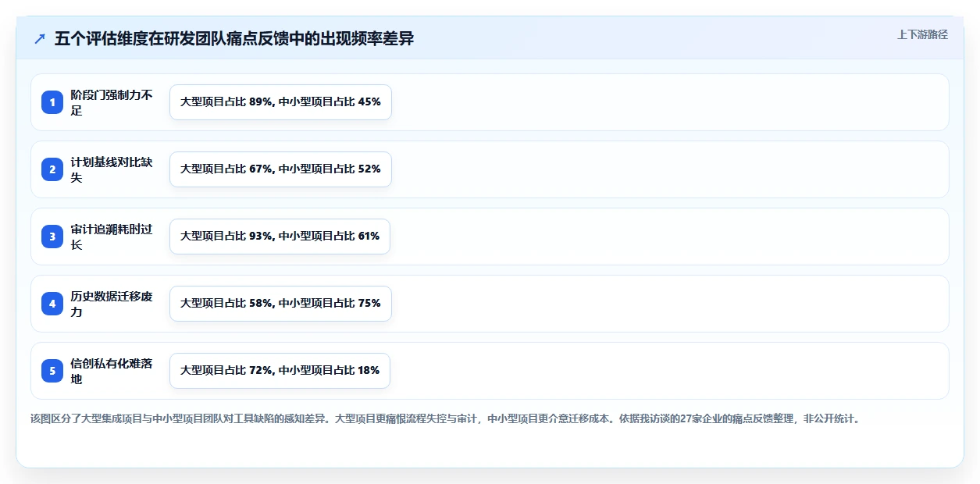Click the pill reading 大型项目占比 89%, 中小型项目占比 45%
The height and width of the screenshot is (484, 980).
pos(280,102)
